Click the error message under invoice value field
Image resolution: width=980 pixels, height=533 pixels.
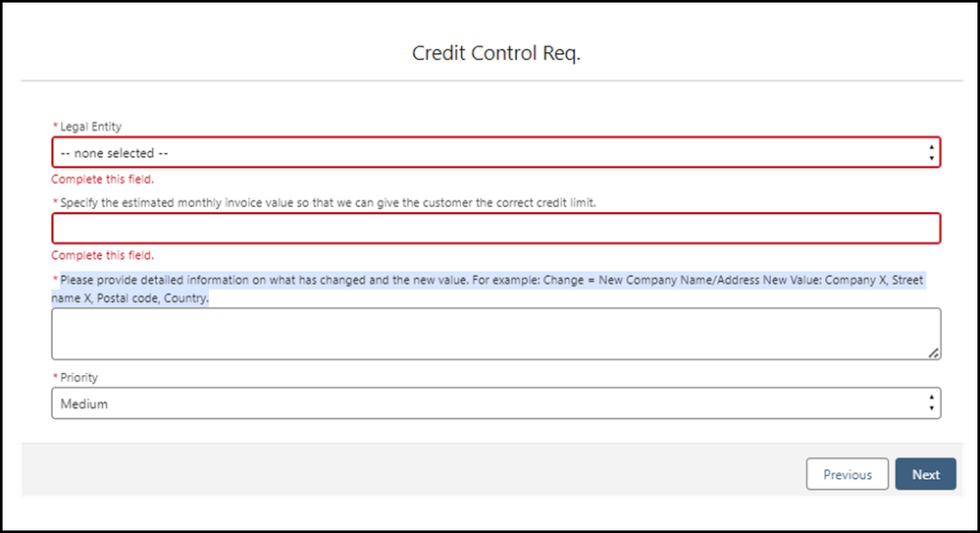[x=102, y=255]
